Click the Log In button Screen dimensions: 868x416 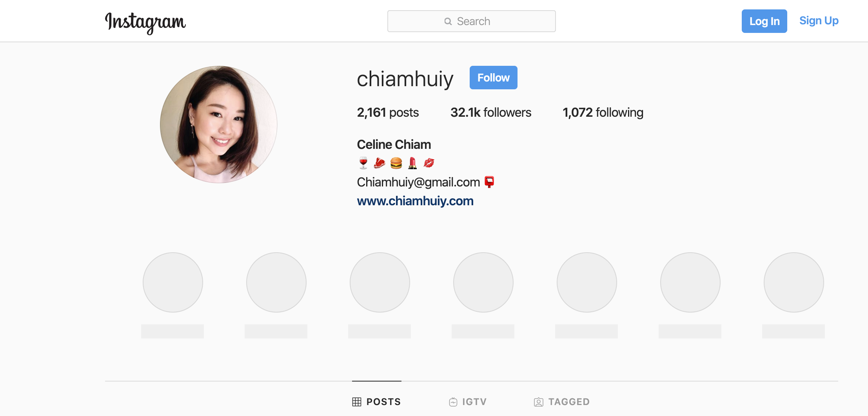tap(764, 21)
